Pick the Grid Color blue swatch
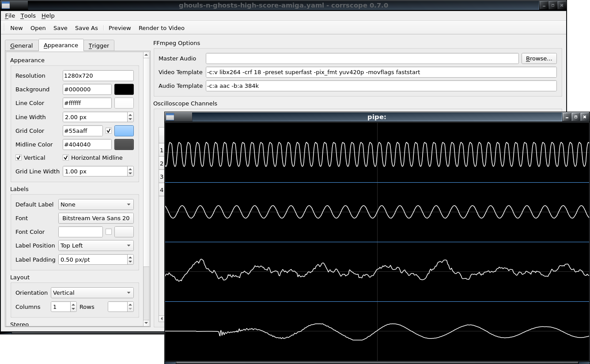Image resolution: width=590 pixels, height=364 pixels. coord(124,131)
